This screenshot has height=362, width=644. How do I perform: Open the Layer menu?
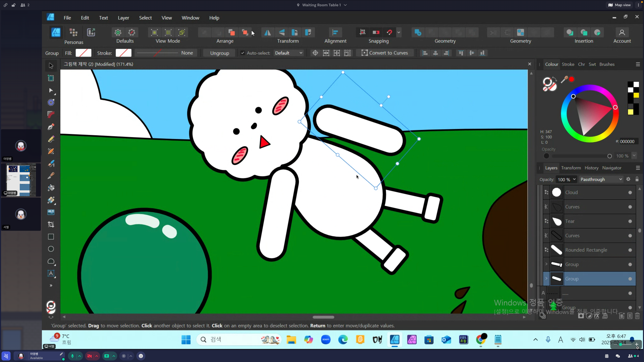[124, 18]
